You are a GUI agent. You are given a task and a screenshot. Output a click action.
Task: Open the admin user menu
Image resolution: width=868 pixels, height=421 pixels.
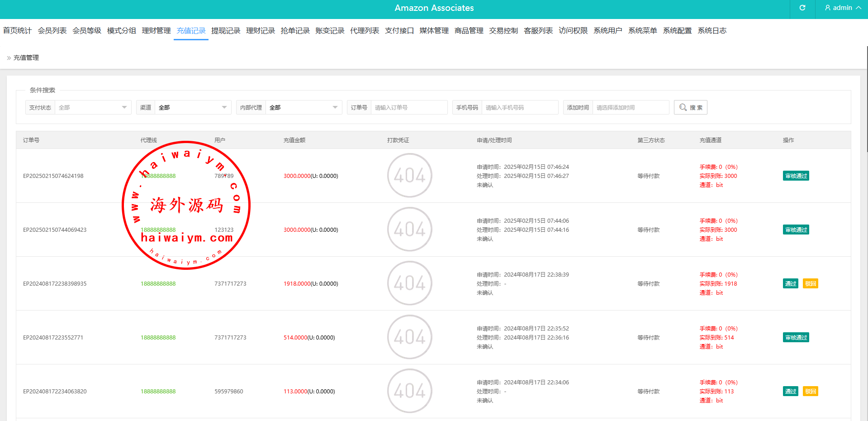click(x=842, y=8)
